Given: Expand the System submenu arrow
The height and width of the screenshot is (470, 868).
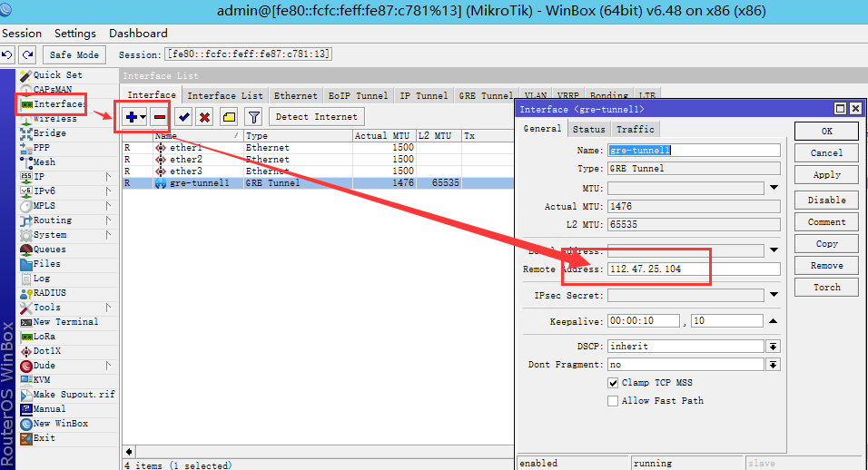Looking at the screenshot, I should point(109,234).
